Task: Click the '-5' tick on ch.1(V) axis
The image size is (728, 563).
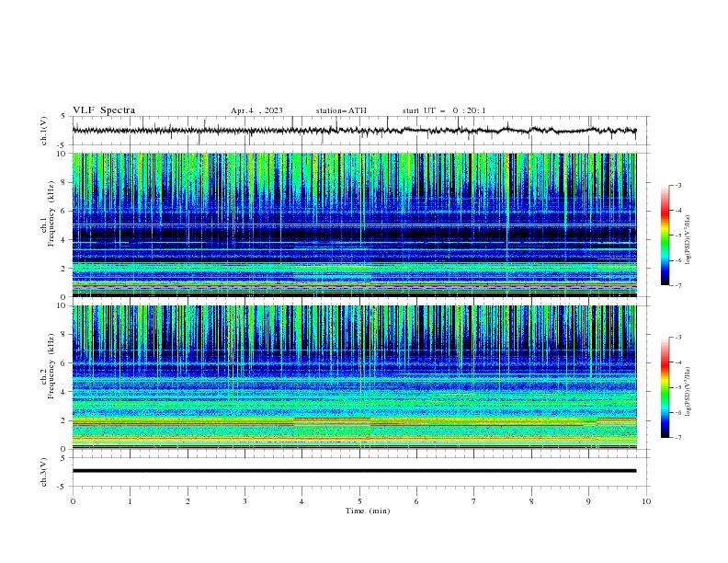Action: click(x=63, y=145)
